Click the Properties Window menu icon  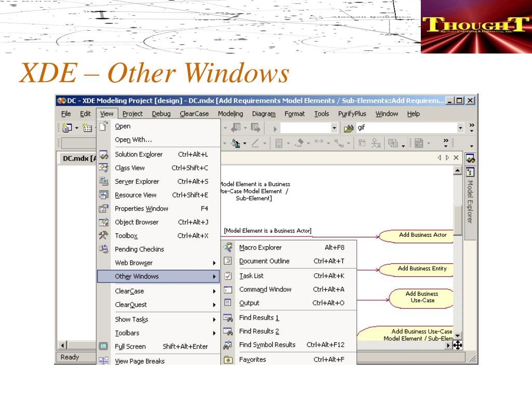(103, 208)
